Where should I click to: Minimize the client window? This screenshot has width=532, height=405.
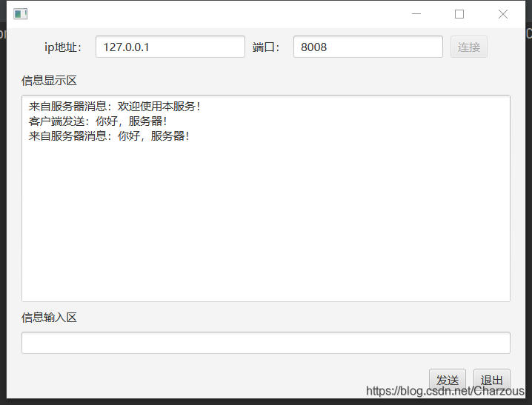pyautogui.click(x=416, y=14)
